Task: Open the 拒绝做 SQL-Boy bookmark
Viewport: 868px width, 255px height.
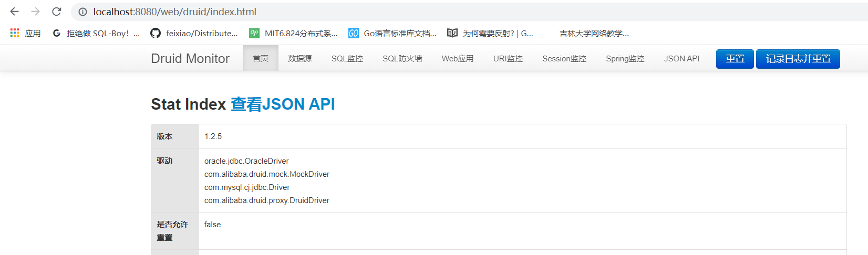Action: coord(96,33)
